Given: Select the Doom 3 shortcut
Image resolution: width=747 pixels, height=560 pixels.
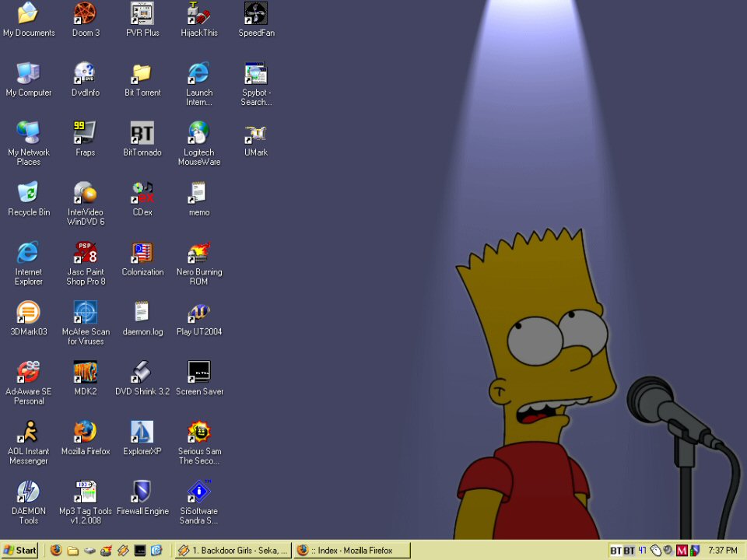Looking at the screenshot, I should point(86,19).
